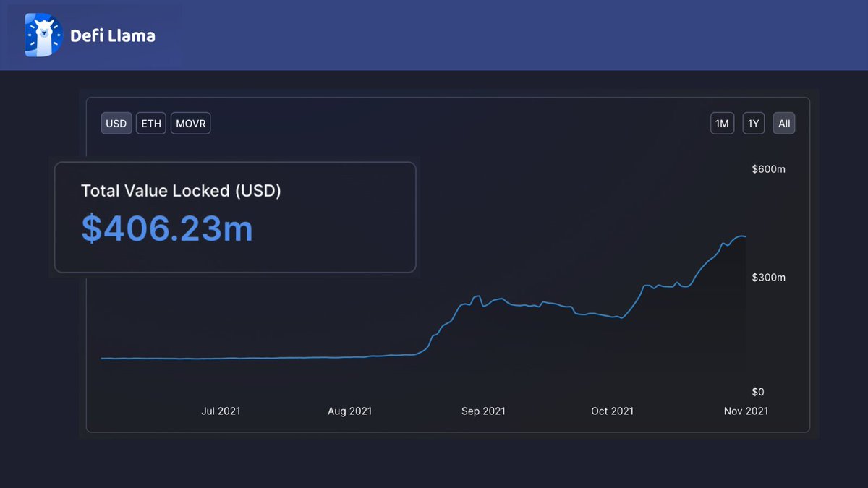Click the $0 axis label
The width and height of the screenshot is (868, 488).
[x=757, y=392]
